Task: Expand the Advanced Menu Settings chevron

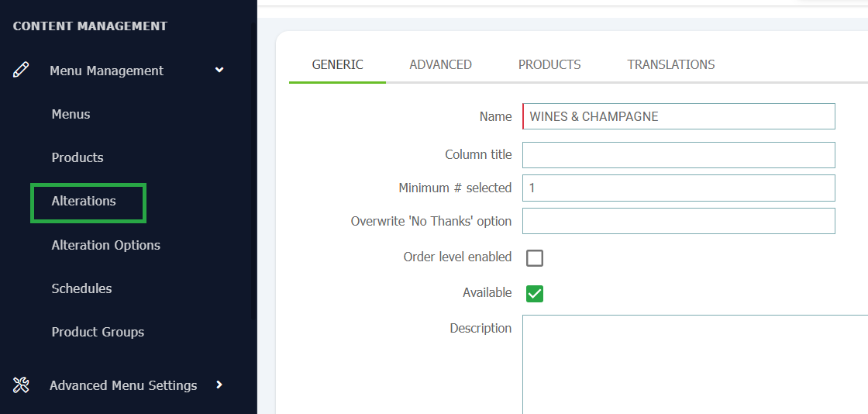Action: [x=219, y=385]
